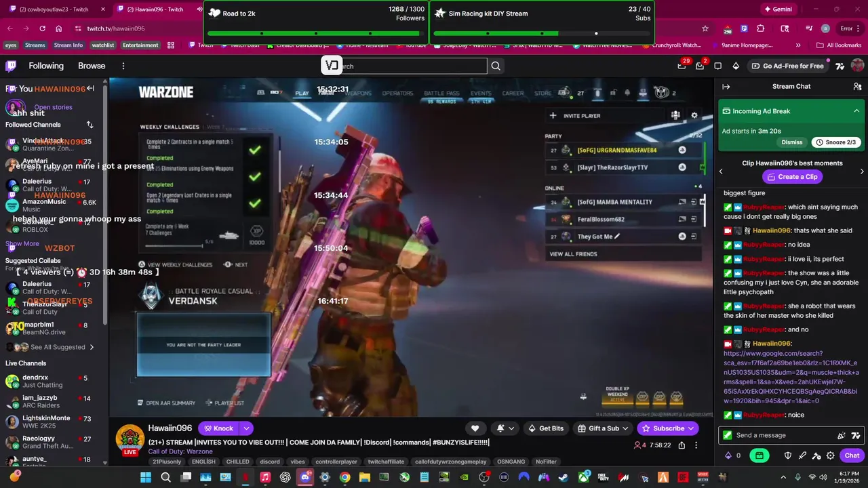
Task: Open the Browse page
Action: point(92,66)
